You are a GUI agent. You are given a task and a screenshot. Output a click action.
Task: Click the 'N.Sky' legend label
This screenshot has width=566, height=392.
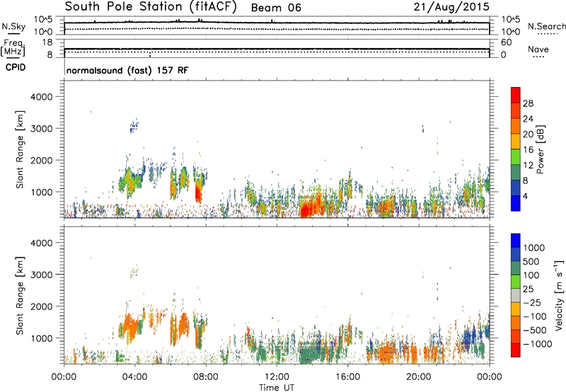point(13,26)
